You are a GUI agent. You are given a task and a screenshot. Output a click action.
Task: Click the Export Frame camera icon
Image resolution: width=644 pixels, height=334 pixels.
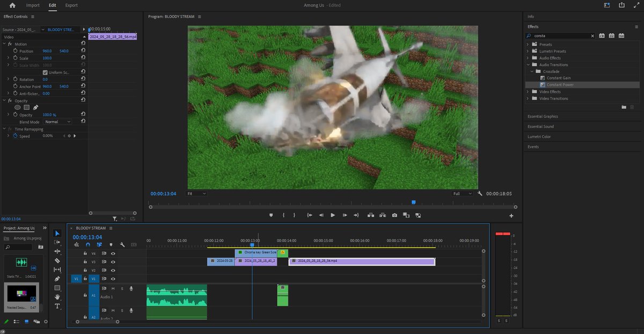394,215
